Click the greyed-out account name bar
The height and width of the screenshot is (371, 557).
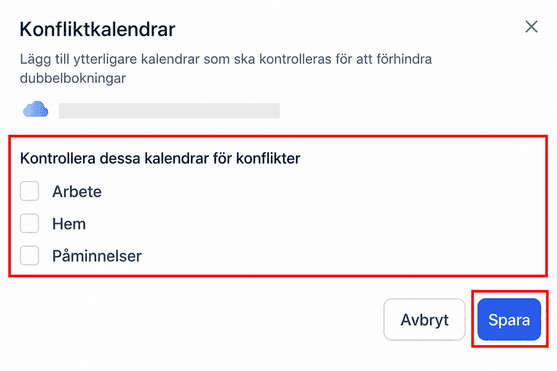click(169, 111)
